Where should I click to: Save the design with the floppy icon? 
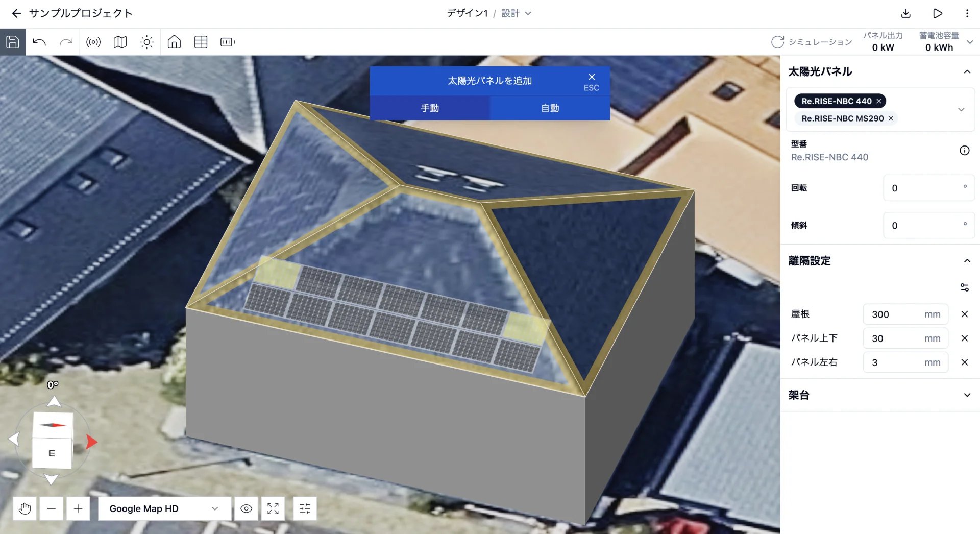[x=13, y=42]
